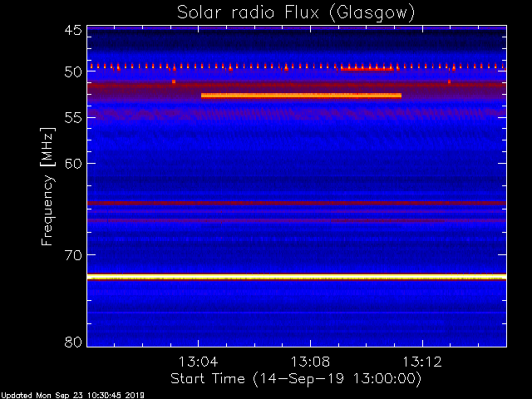Click the '45' frequency tick label
532x399 pixels.
click(x=73, y=31)
